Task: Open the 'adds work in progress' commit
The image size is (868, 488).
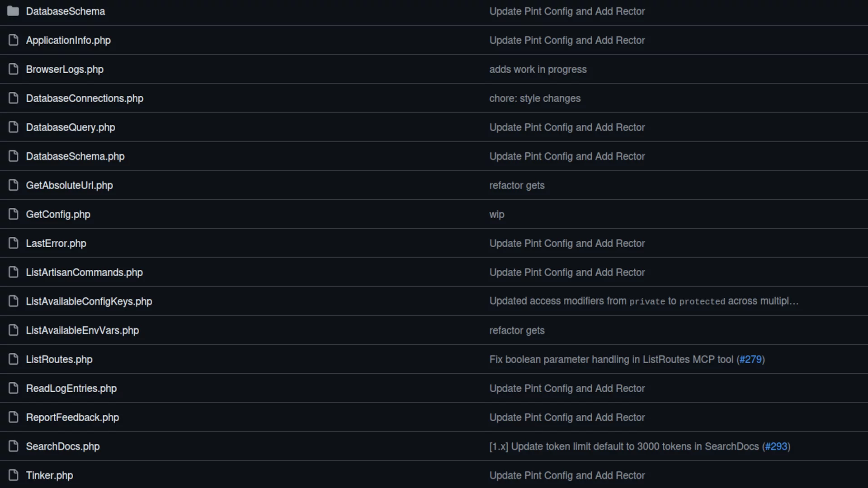Action: point(538,70)
